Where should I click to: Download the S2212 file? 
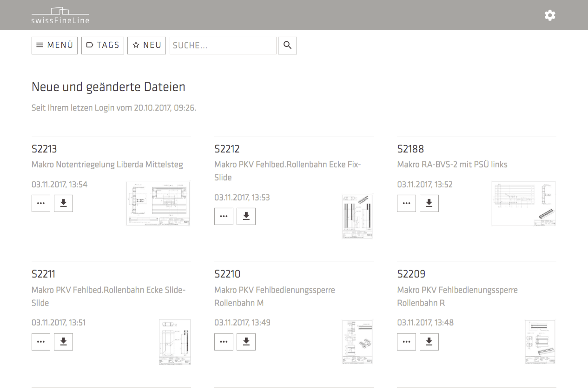[246, 216]
